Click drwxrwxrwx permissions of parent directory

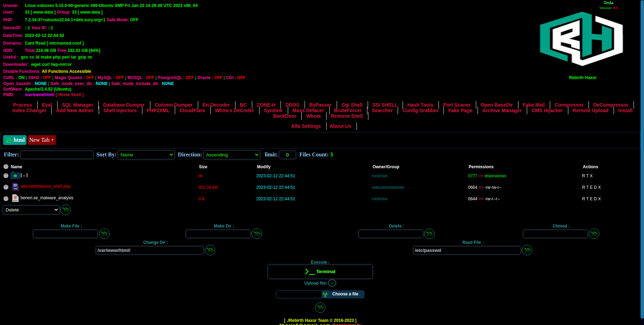[495, 176]
